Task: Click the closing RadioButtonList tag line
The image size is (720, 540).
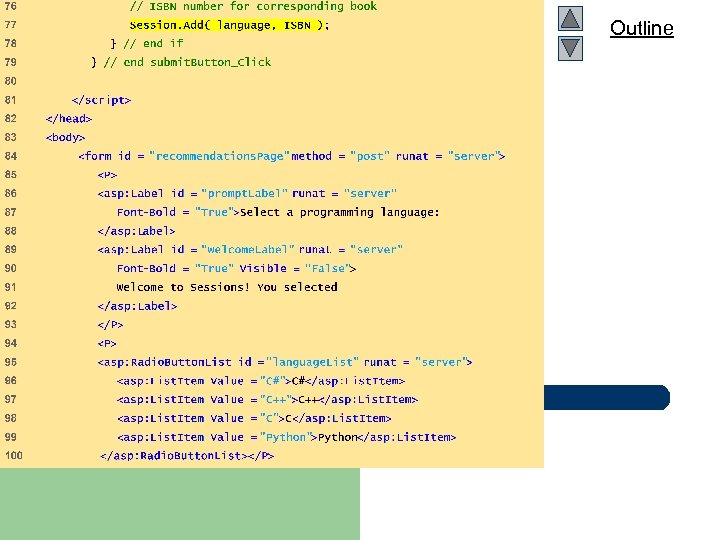Action: coord(187,456)
